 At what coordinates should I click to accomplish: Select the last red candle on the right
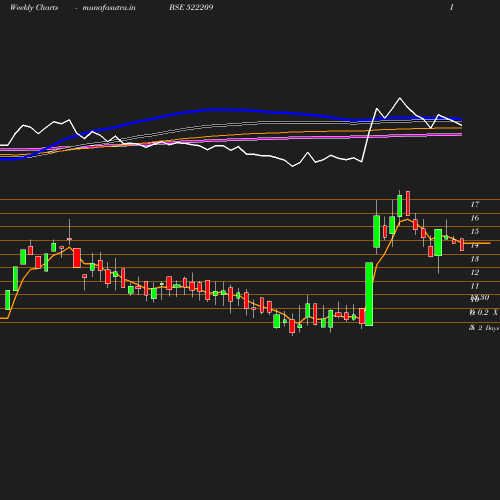(x=462, y=245)
